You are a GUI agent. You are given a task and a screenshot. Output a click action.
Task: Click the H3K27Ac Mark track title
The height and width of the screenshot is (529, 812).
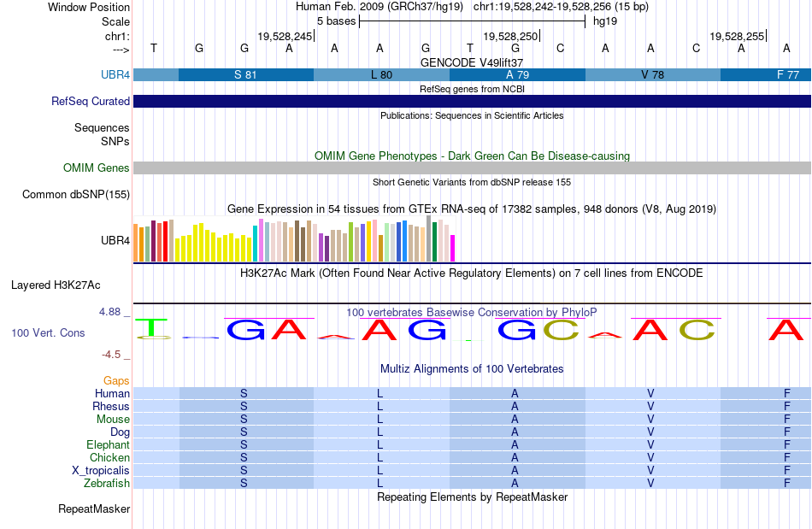472,273
